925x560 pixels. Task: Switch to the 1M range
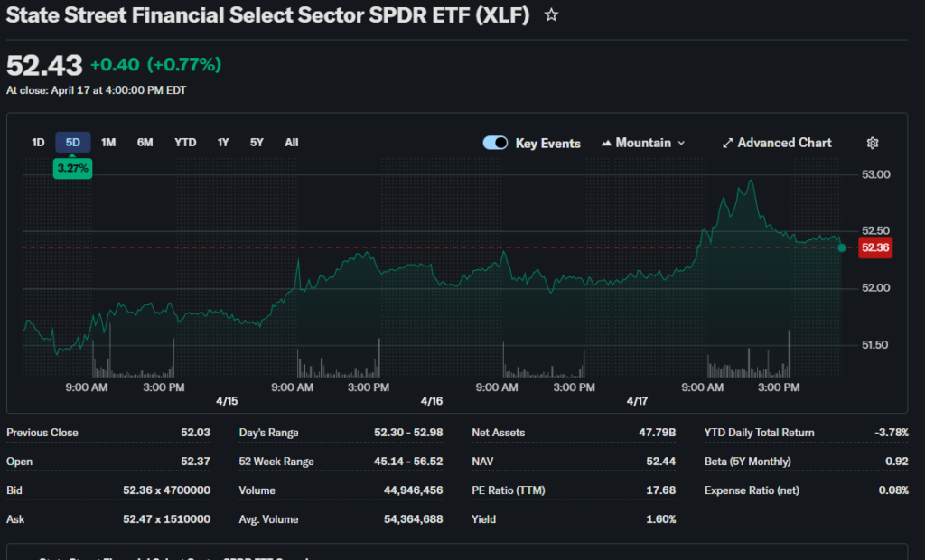tap(108, 142)
